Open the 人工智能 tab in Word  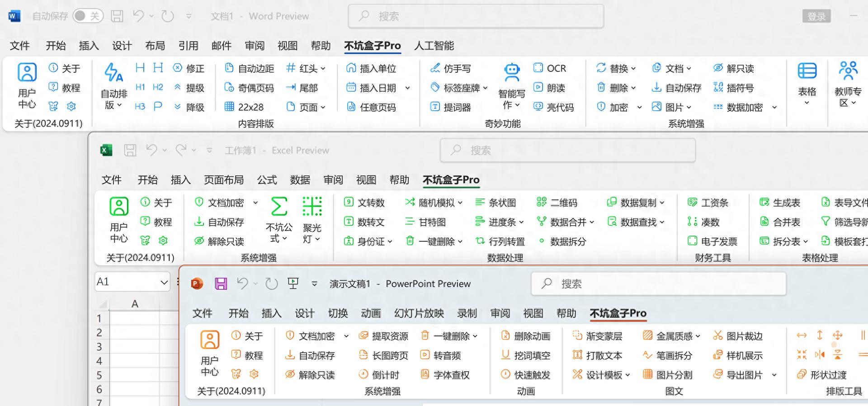[434, 46]
